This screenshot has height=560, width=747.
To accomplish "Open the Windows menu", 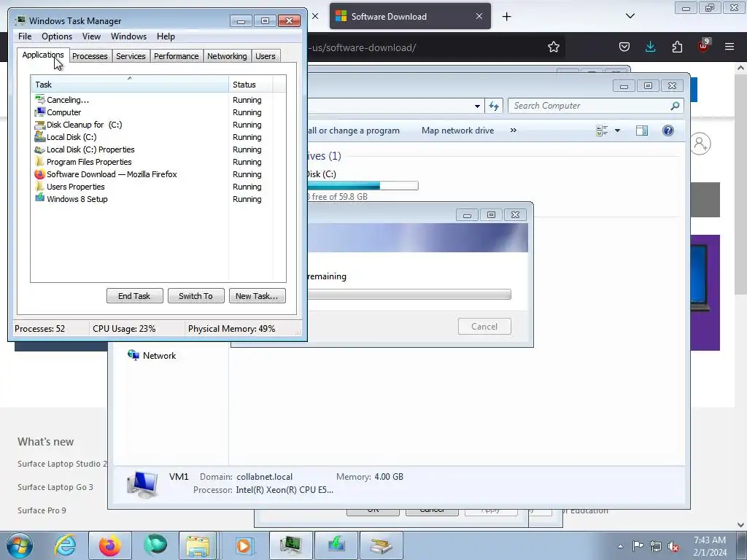I will 128,36.
